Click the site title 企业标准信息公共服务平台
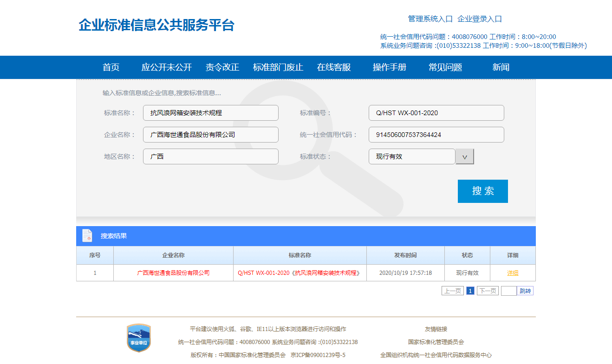The height and width of the screenshot is (364, 612). 156,25
